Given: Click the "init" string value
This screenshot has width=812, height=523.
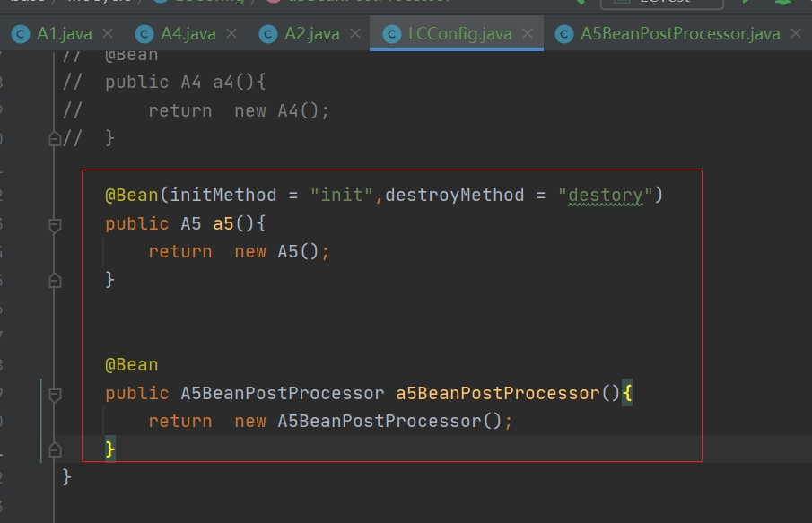Looking at the screenshot, I should 342,196.
